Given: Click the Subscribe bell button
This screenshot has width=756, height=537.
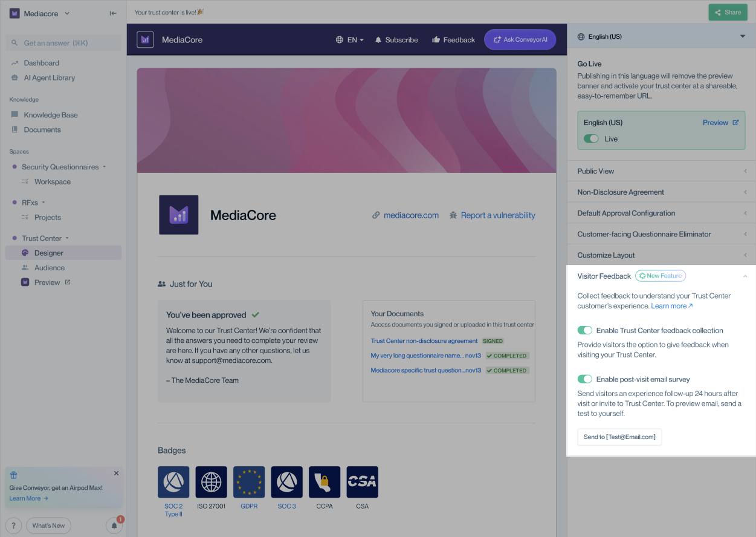Looking at the screenshot, I should coord(396,40).
